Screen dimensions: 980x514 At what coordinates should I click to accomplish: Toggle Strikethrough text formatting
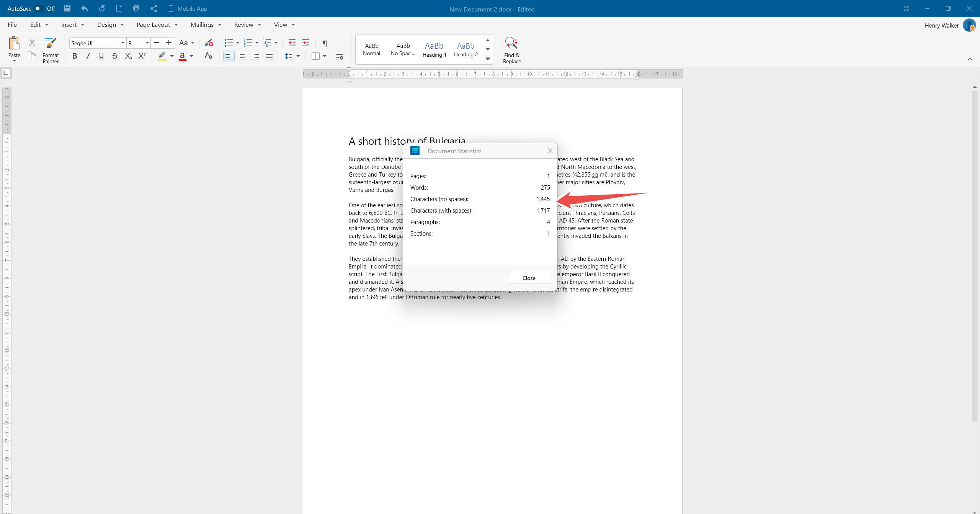click(114, 57)
